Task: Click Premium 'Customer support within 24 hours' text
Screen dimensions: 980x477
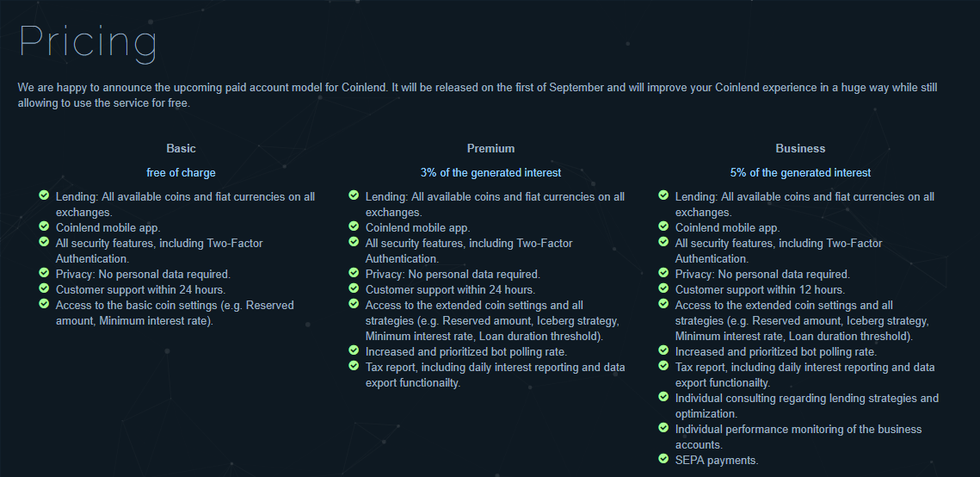Action: click(x=451, y=289)
